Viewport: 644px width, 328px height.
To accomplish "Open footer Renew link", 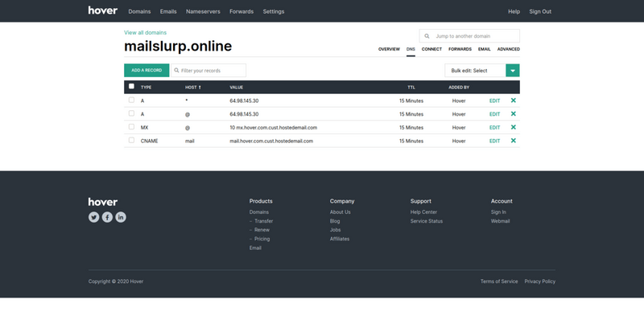I will pos(262,230).
